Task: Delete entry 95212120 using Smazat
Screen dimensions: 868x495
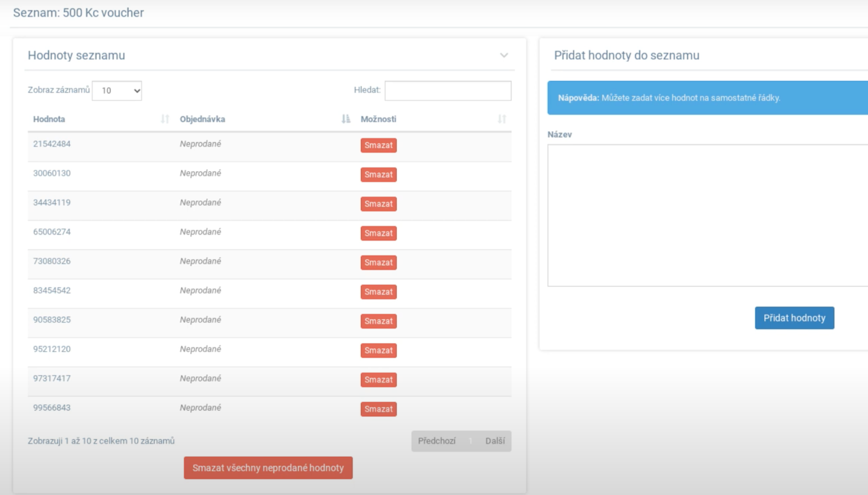Action: pos(379,350)
